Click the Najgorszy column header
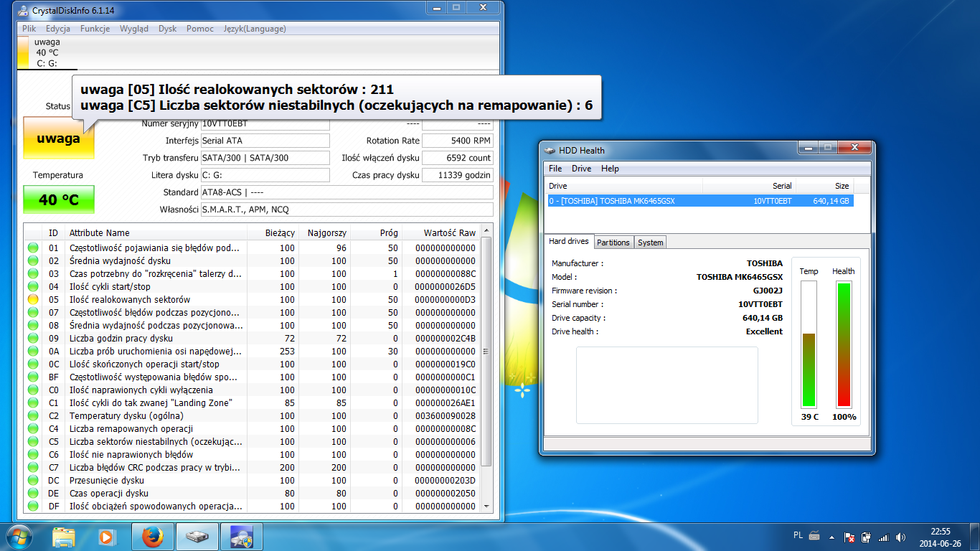 [x=325, y=232]
